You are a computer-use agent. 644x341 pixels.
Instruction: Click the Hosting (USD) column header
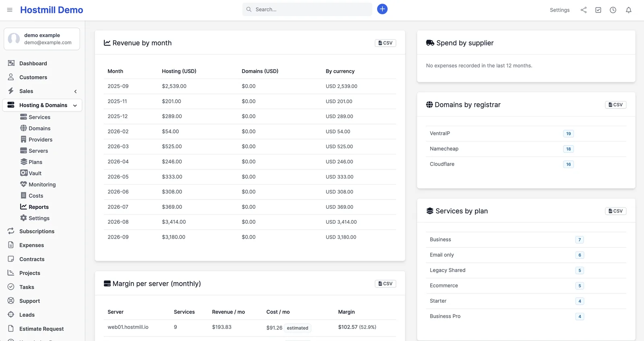[x=179, y=71]
